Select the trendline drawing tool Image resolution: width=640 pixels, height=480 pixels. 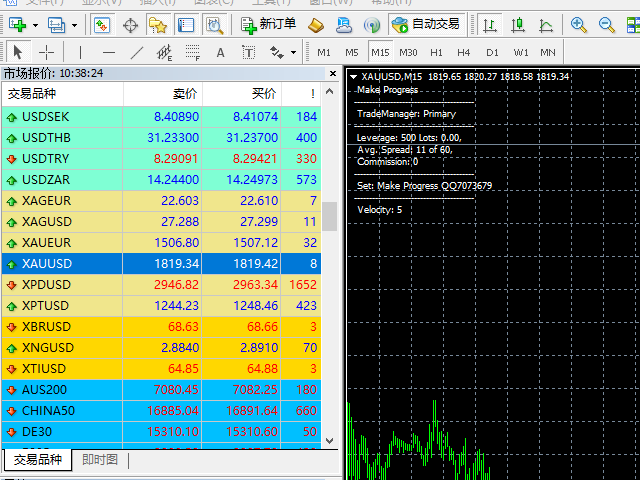click(137, 52)
